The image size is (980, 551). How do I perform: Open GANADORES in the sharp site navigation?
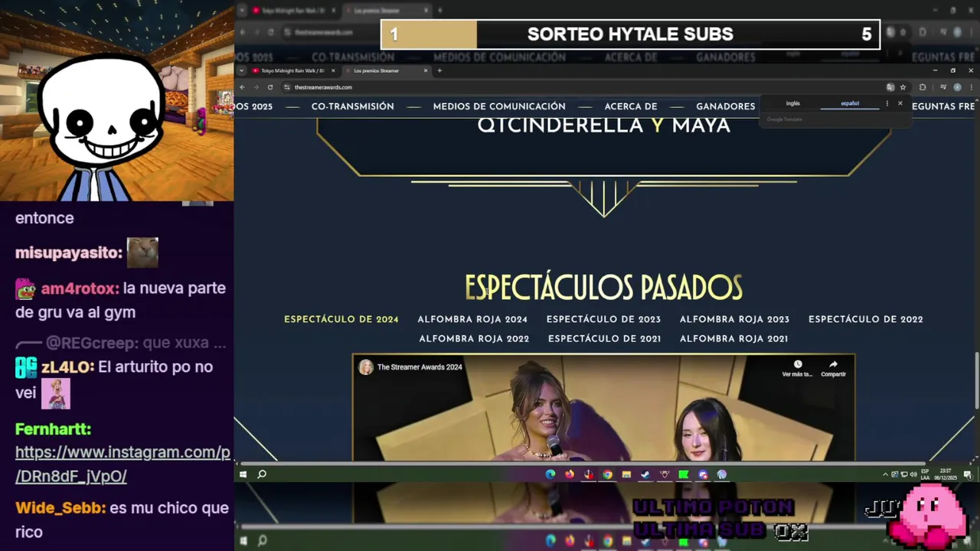coord(725,106)
